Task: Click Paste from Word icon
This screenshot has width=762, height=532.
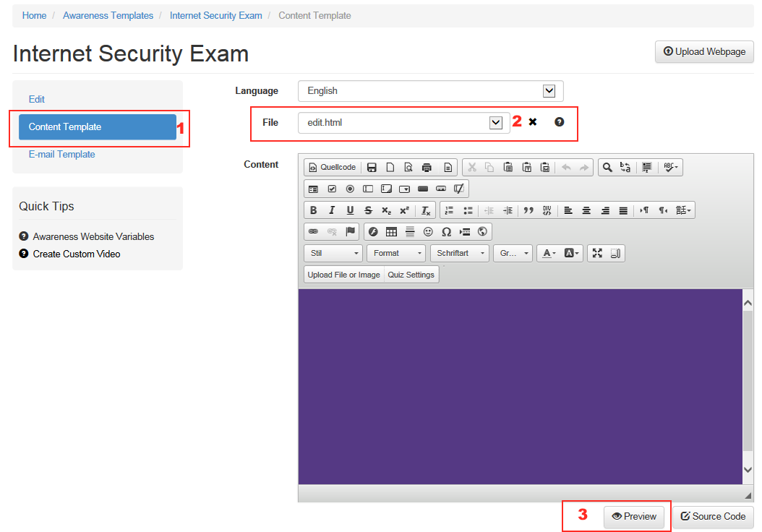Action: pyautogui.click(x=545, y=167)
